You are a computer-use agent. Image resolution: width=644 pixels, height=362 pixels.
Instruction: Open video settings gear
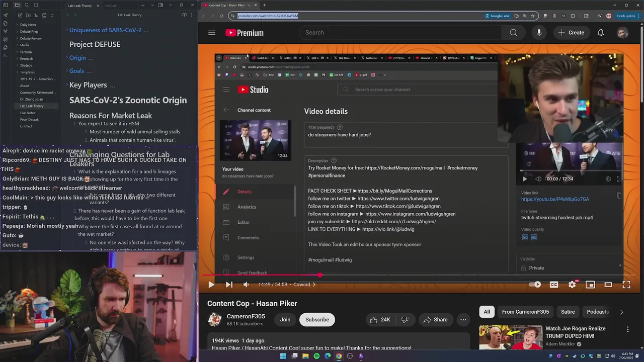pos(572,285)
